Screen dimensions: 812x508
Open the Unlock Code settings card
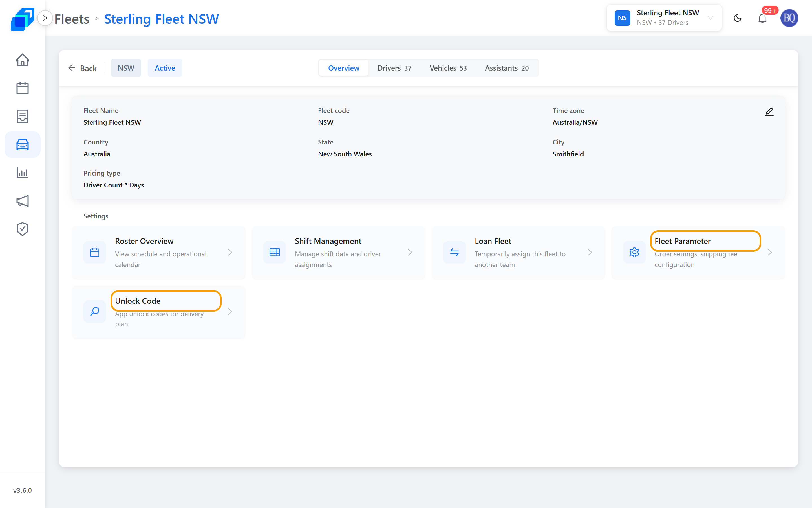pyautogui.click(x=159, y=312)
